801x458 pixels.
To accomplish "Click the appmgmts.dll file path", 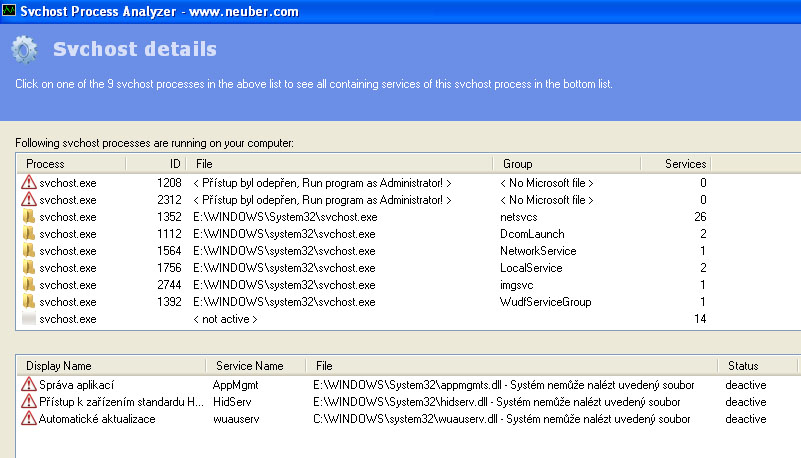I will click(503, 385).
